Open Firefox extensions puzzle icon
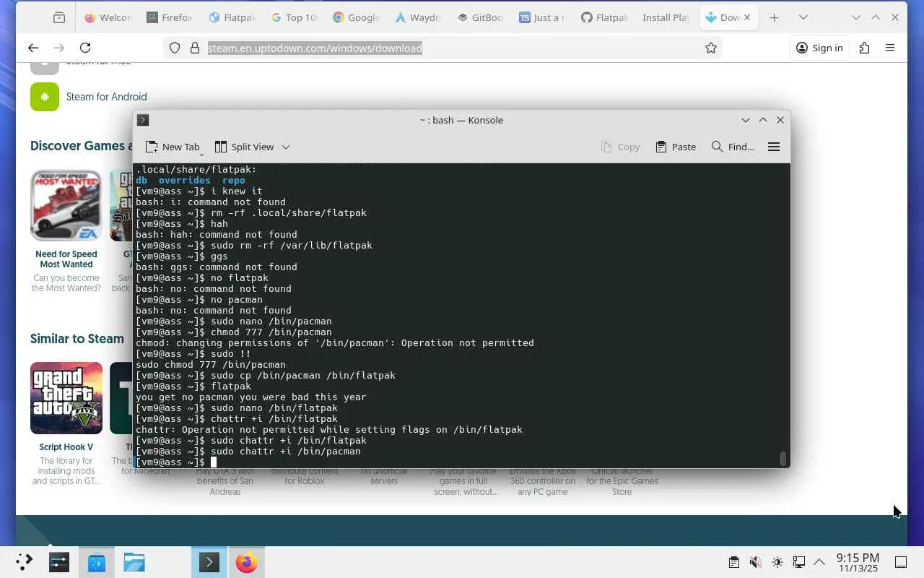Image resolution: width=924 pixels, height=578 pixels. [x=864, y=48]
